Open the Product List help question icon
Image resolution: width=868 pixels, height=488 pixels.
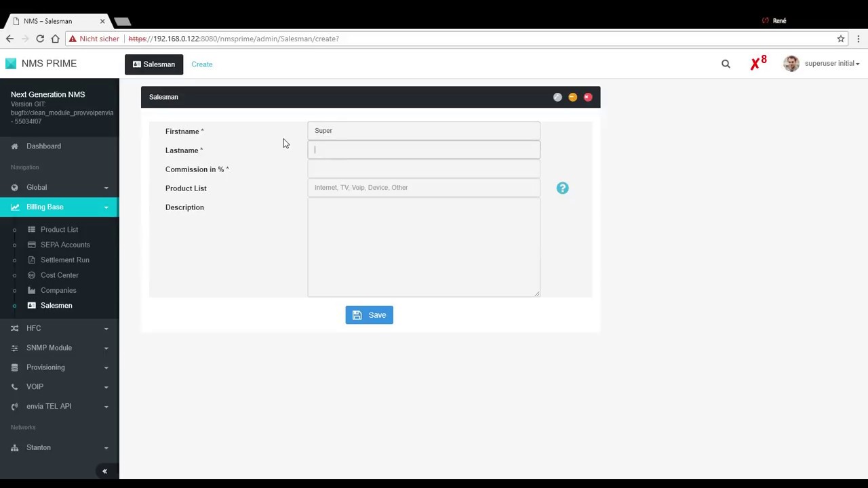tap(562, 188)
